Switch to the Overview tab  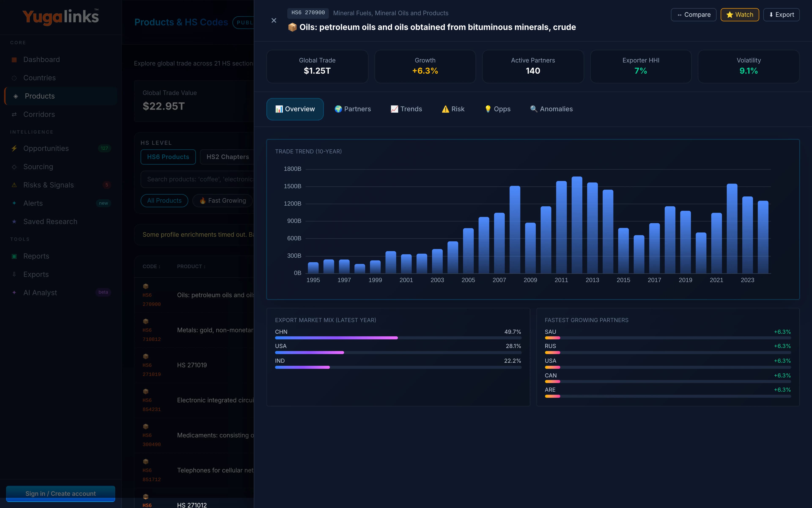(x=295, y=109)
